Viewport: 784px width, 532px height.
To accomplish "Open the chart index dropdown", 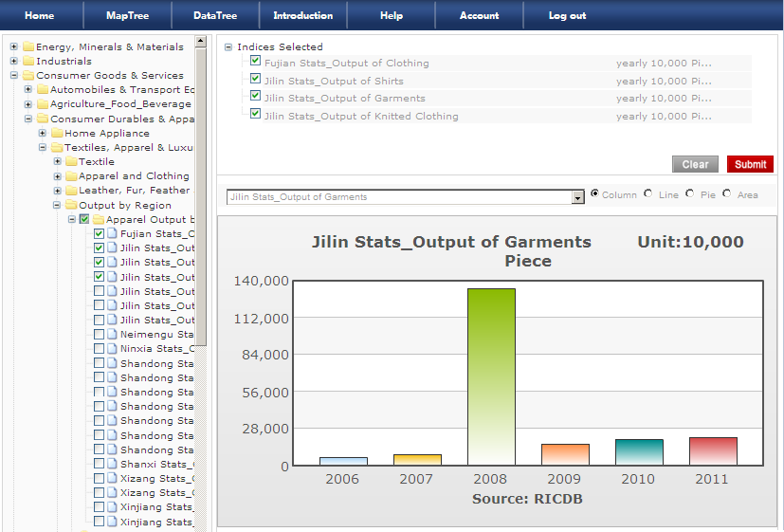I will coord(578,197).
